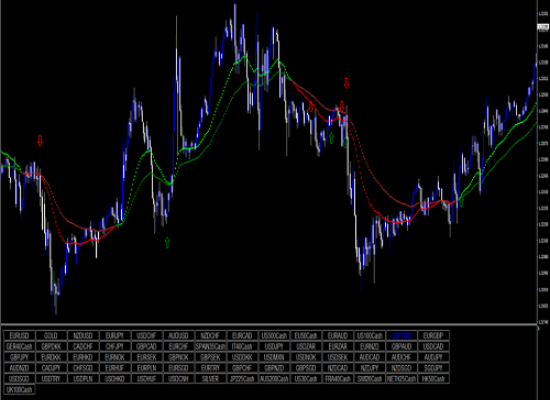The height and width of the screenshot is (400, 550).
Task: Select the JP225Cash index button
Action: pyautogui.click(x=242, y=379)
